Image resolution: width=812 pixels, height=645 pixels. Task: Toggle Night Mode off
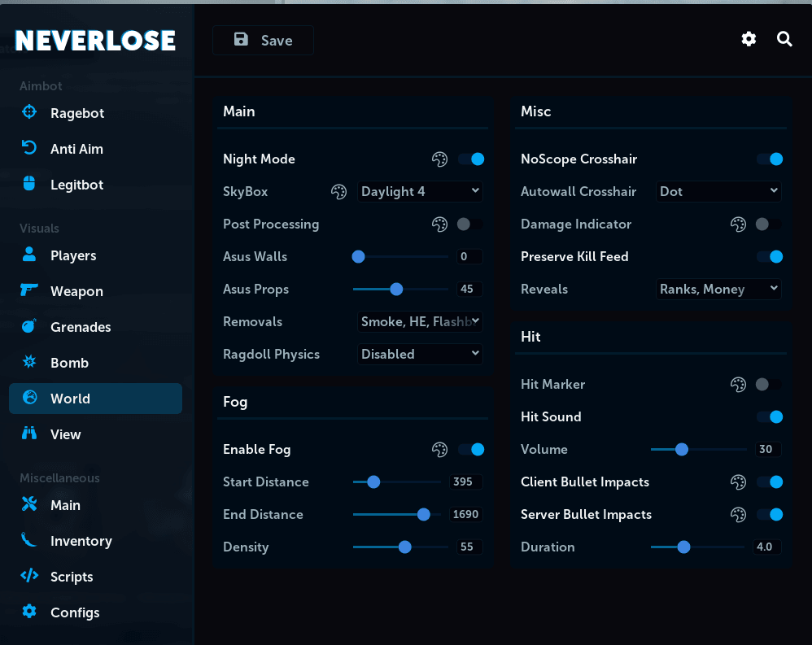(471, 159)
